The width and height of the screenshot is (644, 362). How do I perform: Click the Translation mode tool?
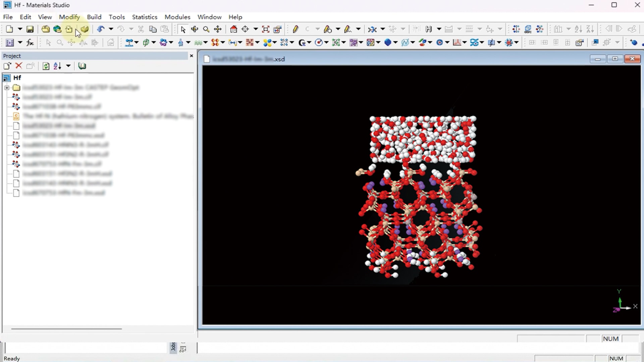click(218, 29)
